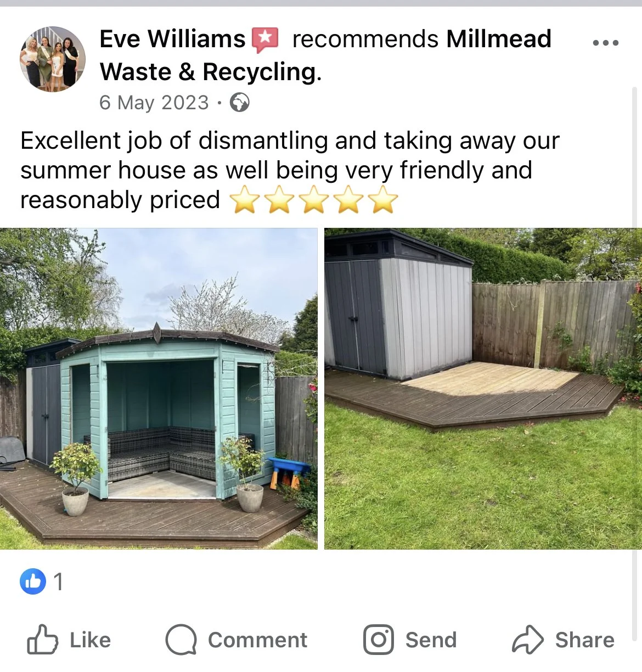
Task: Click the red recommendation star badge
Action: 265,40
